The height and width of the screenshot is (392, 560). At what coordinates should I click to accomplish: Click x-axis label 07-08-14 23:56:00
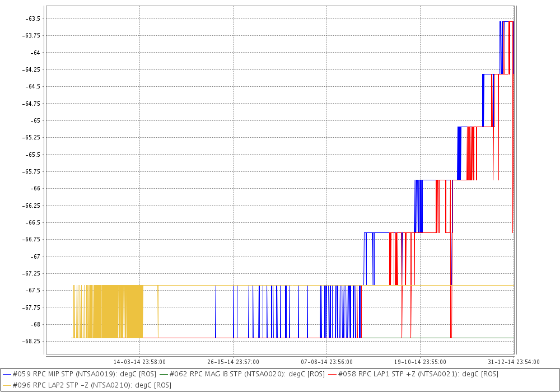[x=327, y=362]
